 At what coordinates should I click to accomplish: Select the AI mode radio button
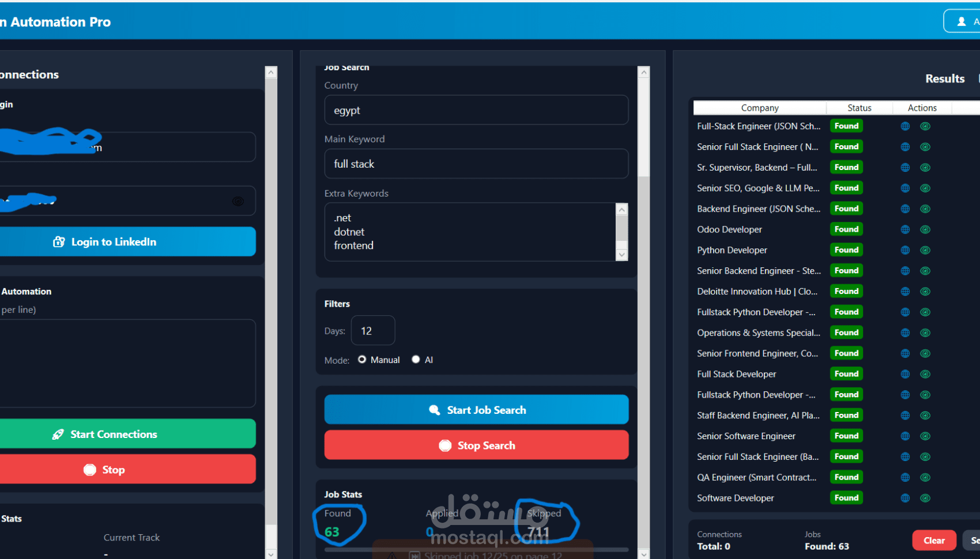pos(416,360)
